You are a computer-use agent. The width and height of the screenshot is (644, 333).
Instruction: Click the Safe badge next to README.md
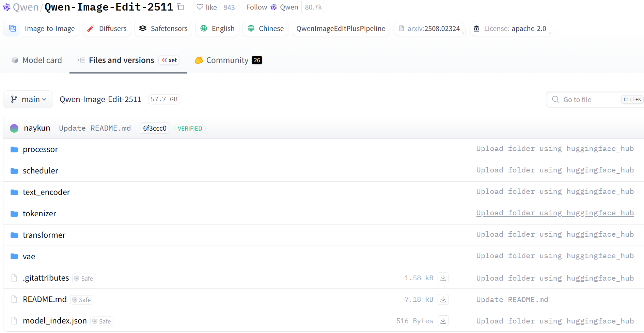click(82, 300)
